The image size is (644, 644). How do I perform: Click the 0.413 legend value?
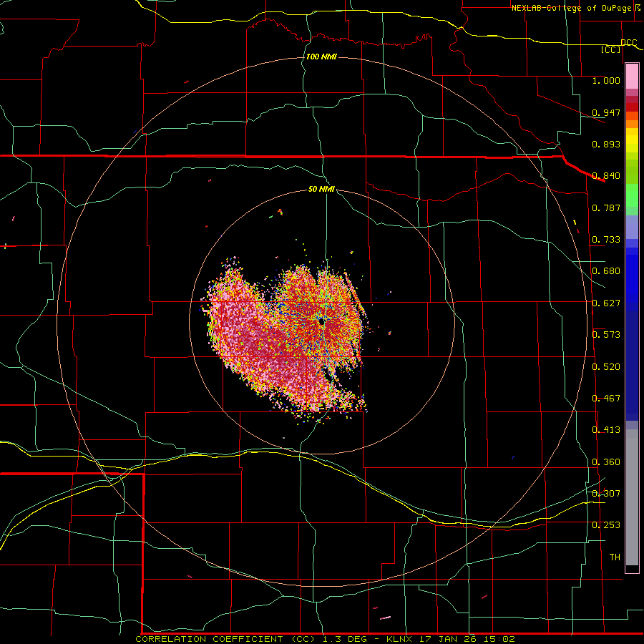(x=606, y=429)
